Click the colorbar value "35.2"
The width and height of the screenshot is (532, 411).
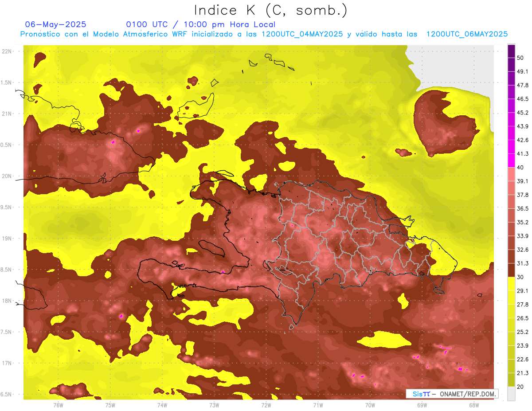tap(523, 223)
